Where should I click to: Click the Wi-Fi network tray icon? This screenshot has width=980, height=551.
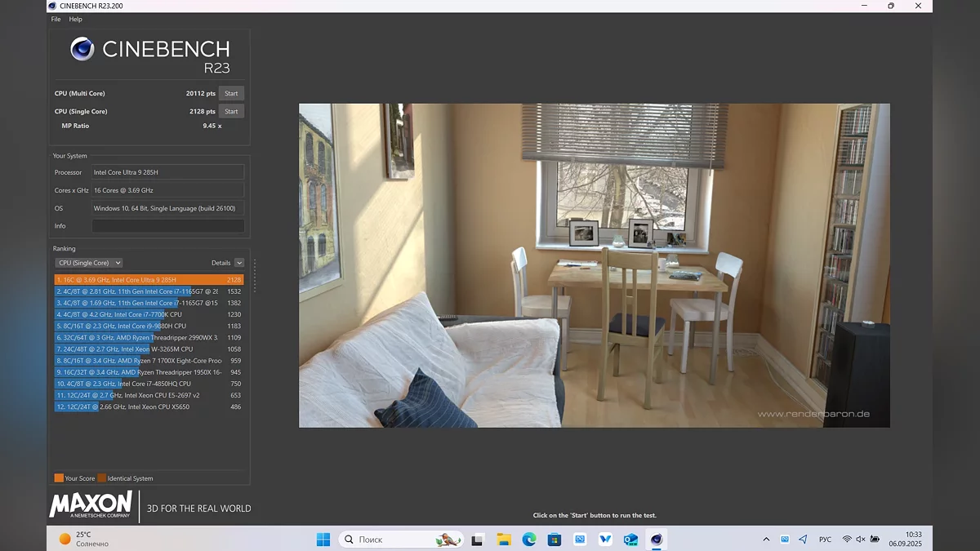847,540
